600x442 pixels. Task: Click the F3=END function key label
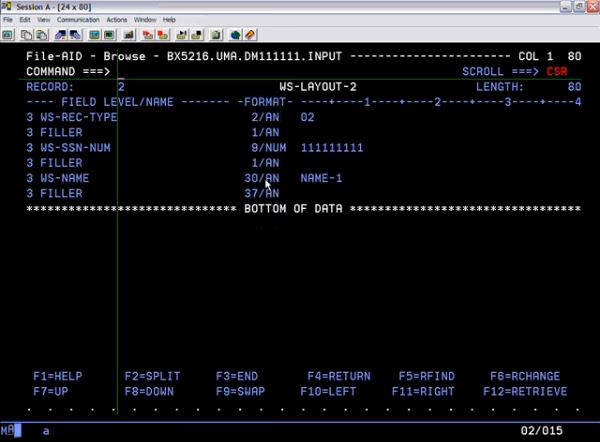click(237, 376)
